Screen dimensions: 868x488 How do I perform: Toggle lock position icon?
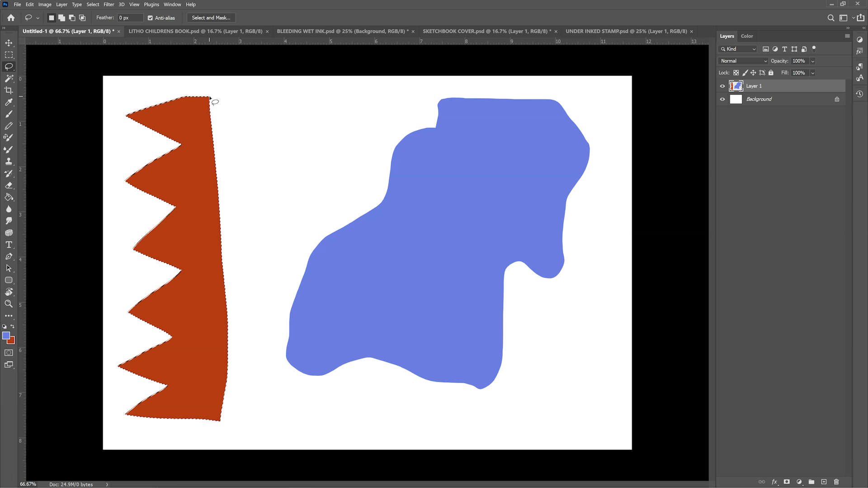pos(753,73)
